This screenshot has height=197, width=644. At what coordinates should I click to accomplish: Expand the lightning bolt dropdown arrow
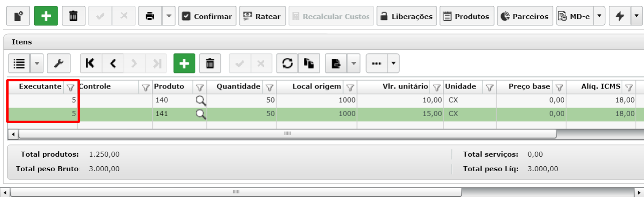point(636,16)
